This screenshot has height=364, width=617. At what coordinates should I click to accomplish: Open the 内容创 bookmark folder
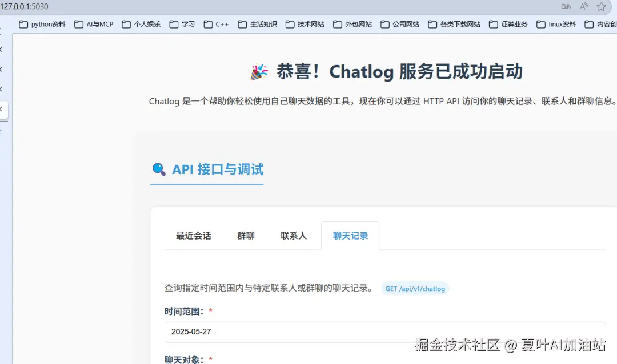600,25
